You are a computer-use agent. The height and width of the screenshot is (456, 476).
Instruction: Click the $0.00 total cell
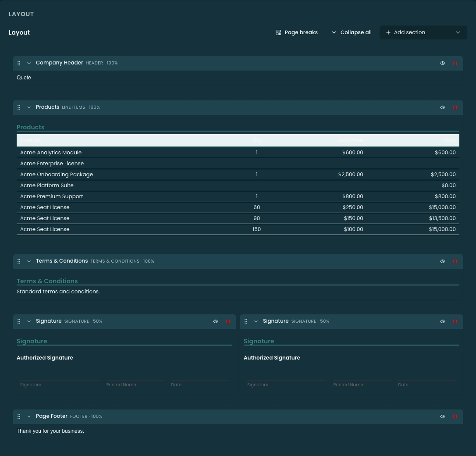[x=448, y=185]
